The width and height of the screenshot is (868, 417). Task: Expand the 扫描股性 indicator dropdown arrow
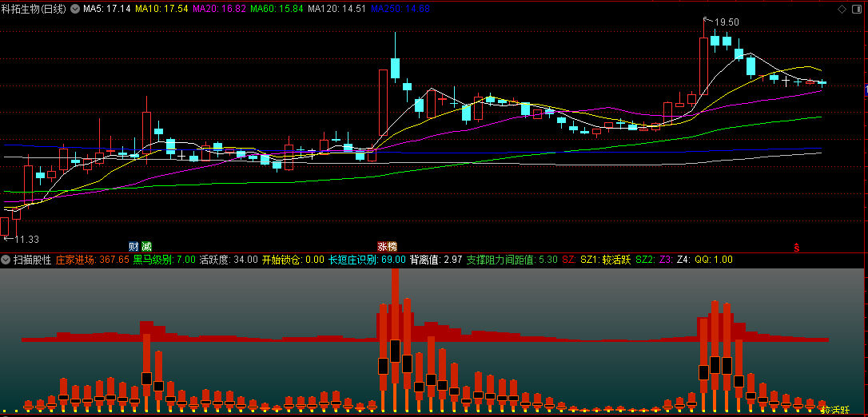pos(6,260)
